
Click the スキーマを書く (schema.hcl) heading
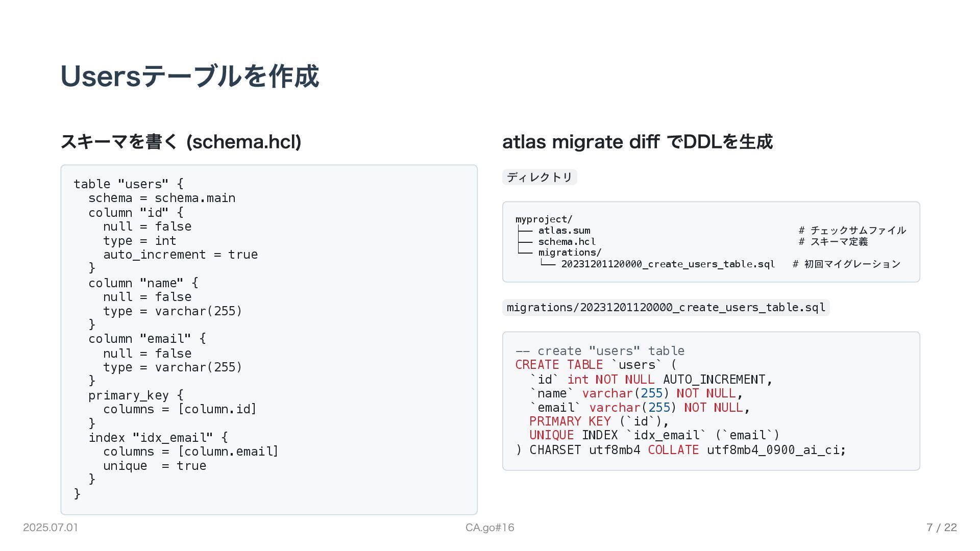click(181, 142)
